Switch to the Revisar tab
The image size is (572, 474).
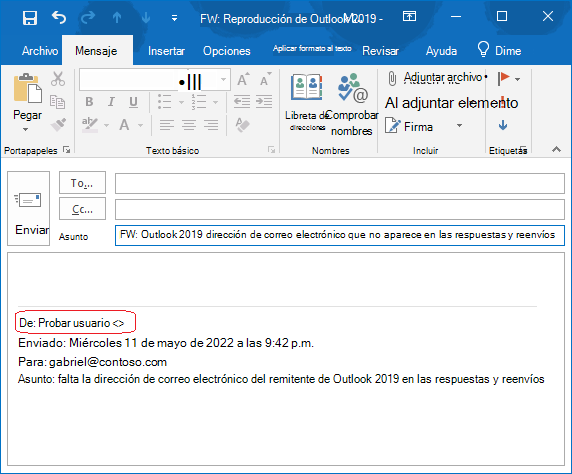[380, 51]
